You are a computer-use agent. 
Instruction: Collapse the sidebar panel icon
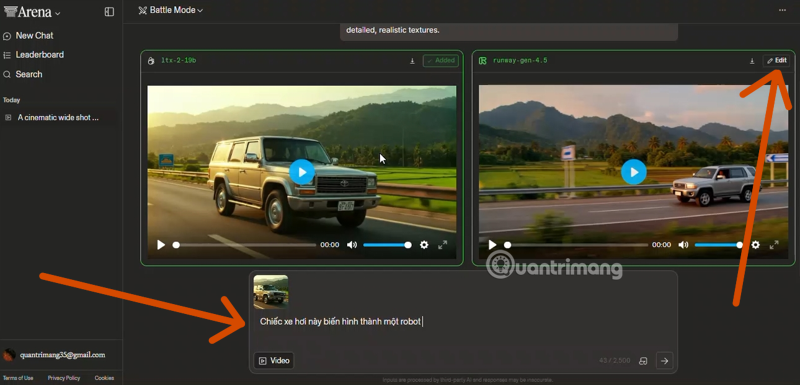pyautogui.click(x=109, y=12)
